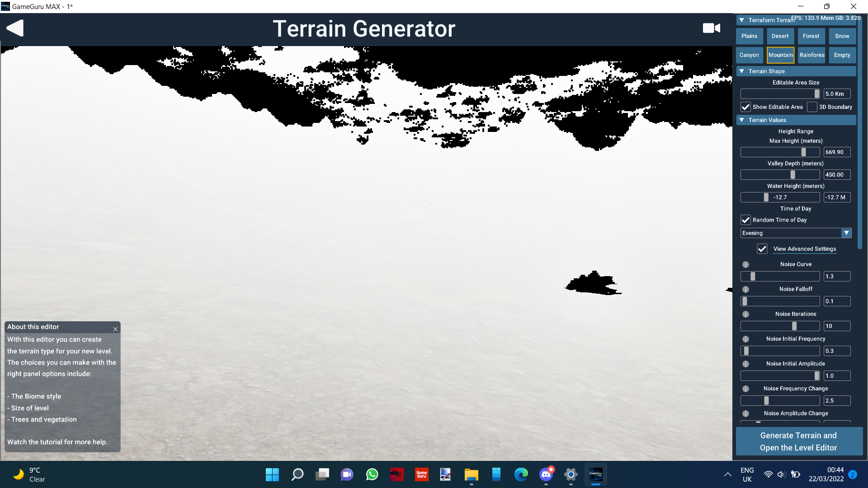Launch the GameGuru icon on the taskbar
Image resolution: width=868 pixels, height=488 pixels.
(x=422, y=475)
